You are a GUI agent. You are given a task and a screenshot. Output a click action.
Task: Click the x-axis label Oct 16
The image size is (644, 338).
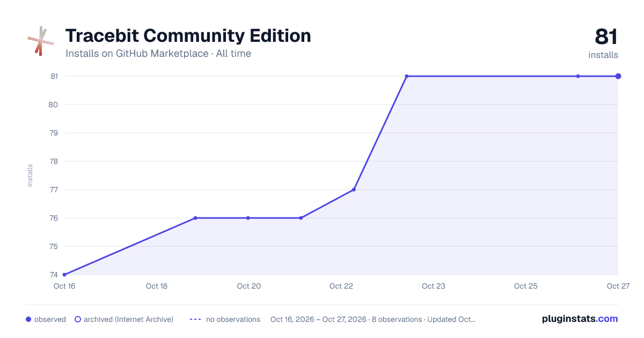click(x=64, y=286)
